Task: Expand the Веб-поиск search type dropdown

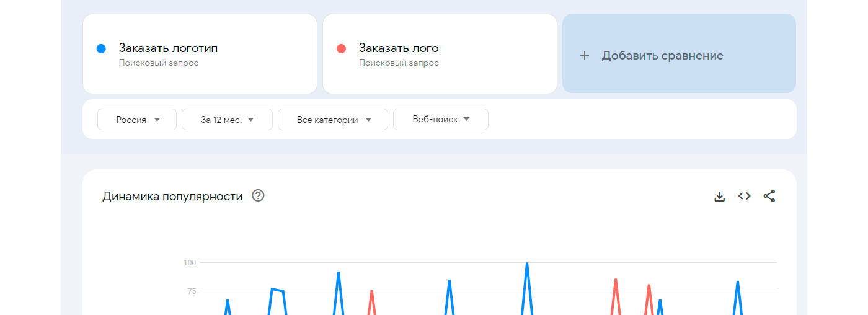Action: tap(441, 120)
